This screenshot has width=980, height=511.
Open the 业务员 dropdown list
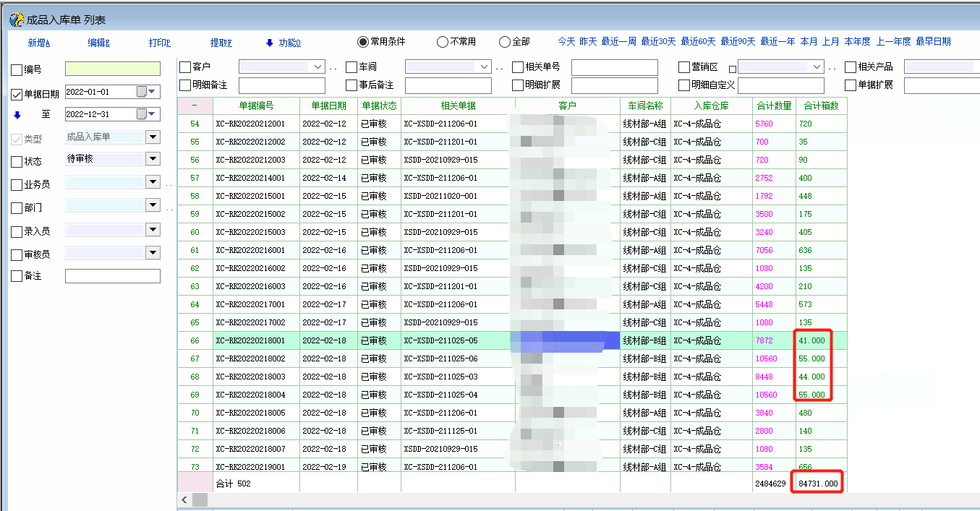pyautogui.click(x=152, y=183)
